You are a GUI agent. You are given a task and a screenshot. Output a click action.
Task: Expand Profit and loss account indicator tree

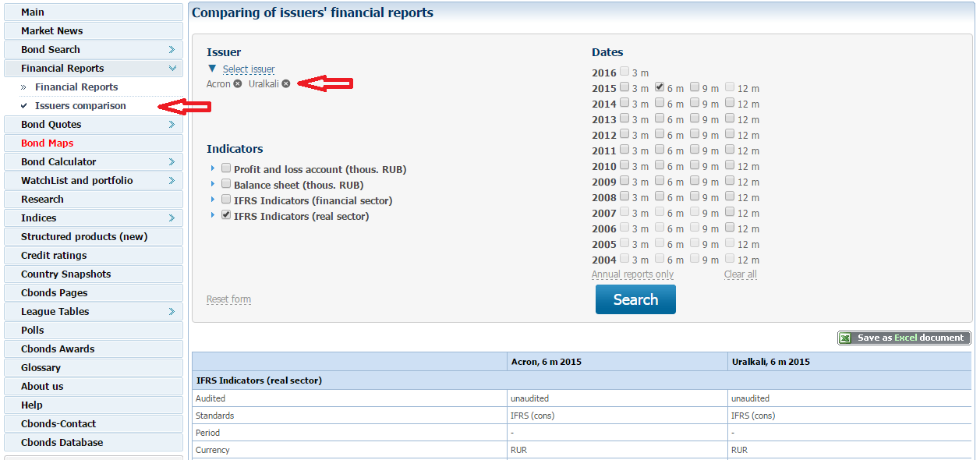[212, 169]
